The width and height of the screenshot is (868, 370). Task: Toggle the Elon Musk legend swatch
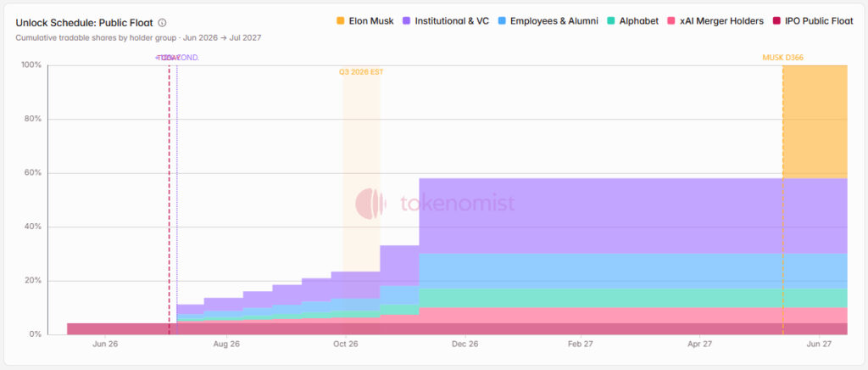[341, 21]
